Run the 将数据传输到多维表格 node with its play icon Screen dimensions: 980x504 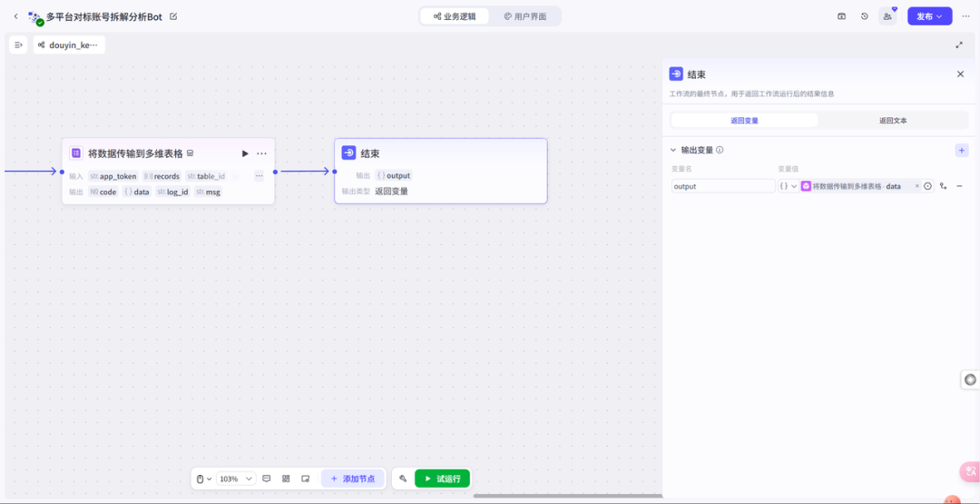click(245, 153)
